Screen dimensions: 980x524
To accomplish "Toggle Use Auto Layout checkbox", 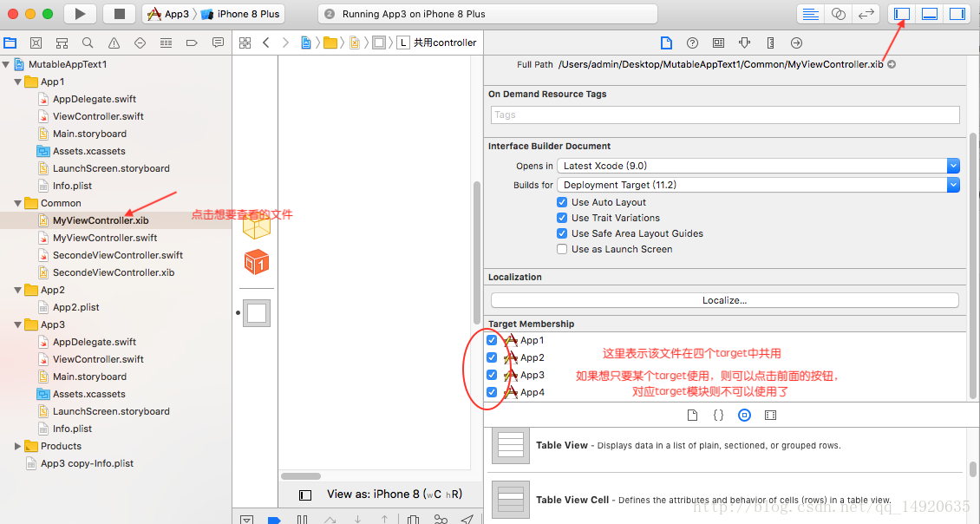I will pyautogui.click(x=562, y=202).
